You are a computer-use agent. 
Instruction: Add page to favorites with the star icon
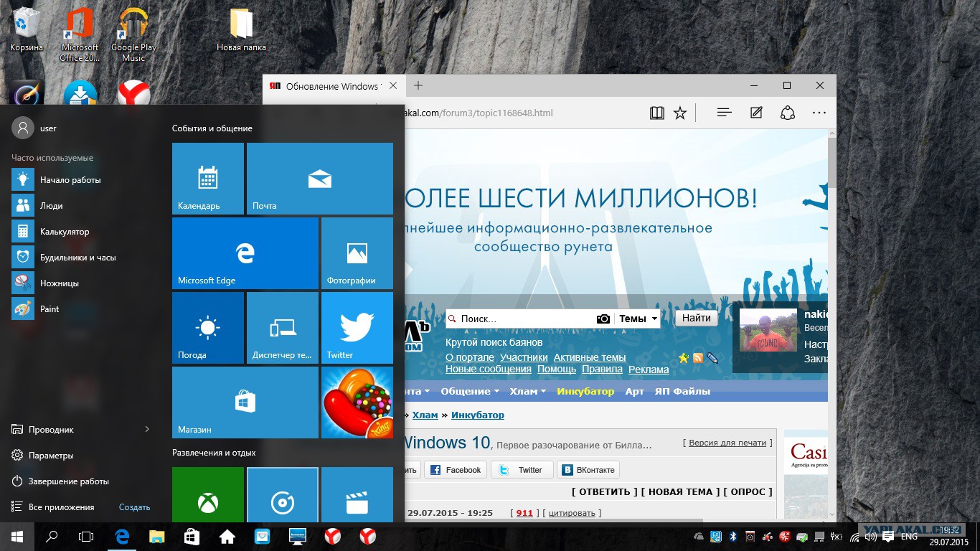(x=680, y=113)
